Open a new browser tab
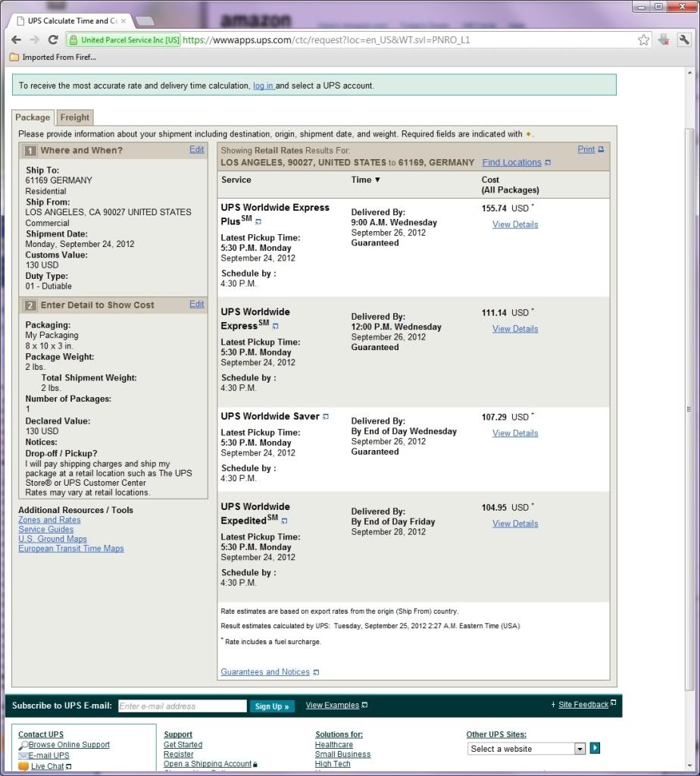Viewport: 700px width, 776px height. coord(145,20)
